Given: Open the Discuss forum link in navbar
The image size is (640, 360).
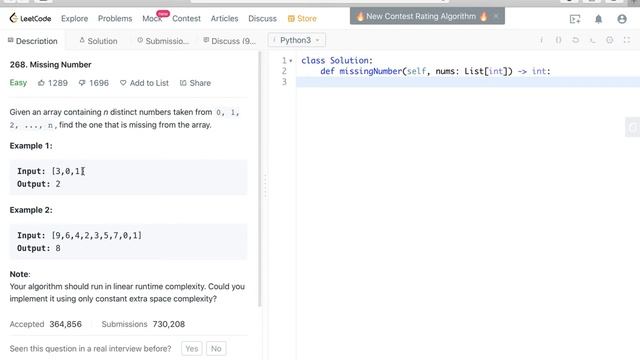Looking at the screenshot, I should click(x=262, y=18).
